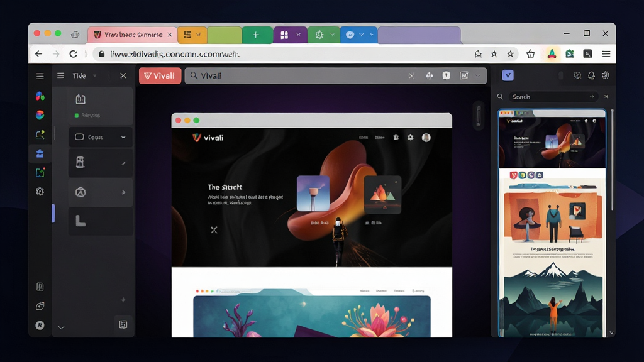The image size is (644, 362).
Task: Open settings gear in left sidebar
Action: click(40, 191)
